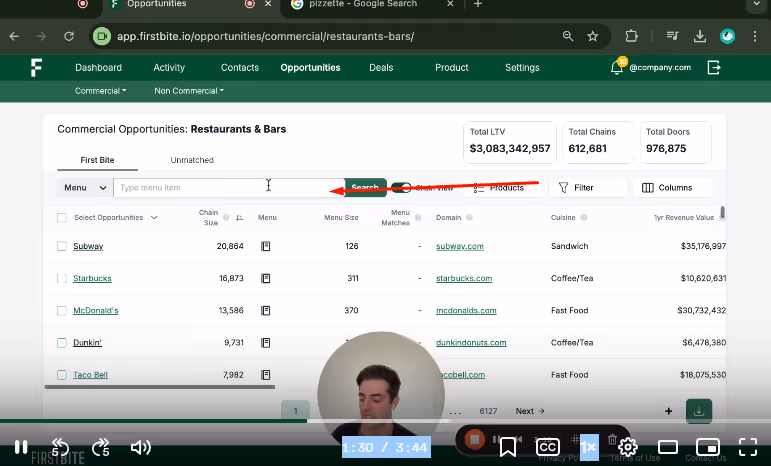The image size is (771, 466).
Task: Switch to the Unmatched tab
Action: pyautogui.click(x=192, y=160)
